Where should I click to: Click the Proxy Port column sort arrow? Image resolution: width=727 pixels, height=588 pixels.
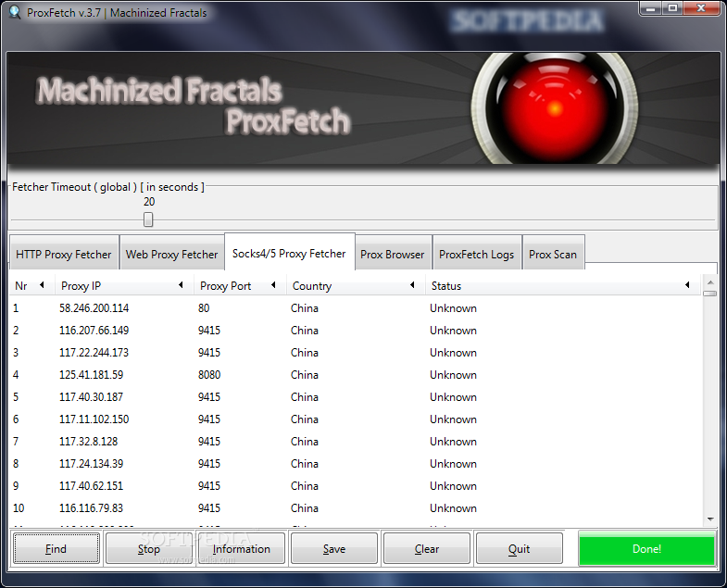click(273, 285)
